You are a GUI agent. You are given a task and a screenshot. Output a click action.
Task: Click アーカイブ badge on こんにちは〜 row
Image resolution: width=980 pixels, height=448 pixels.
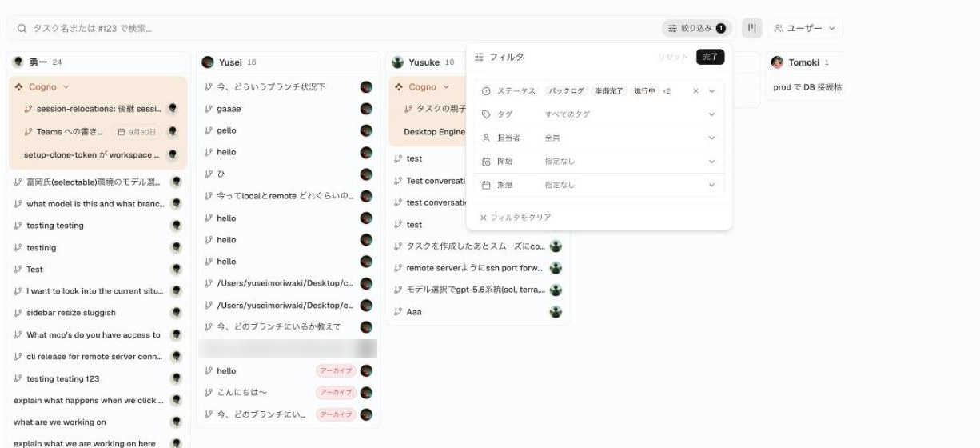[336, 393]
